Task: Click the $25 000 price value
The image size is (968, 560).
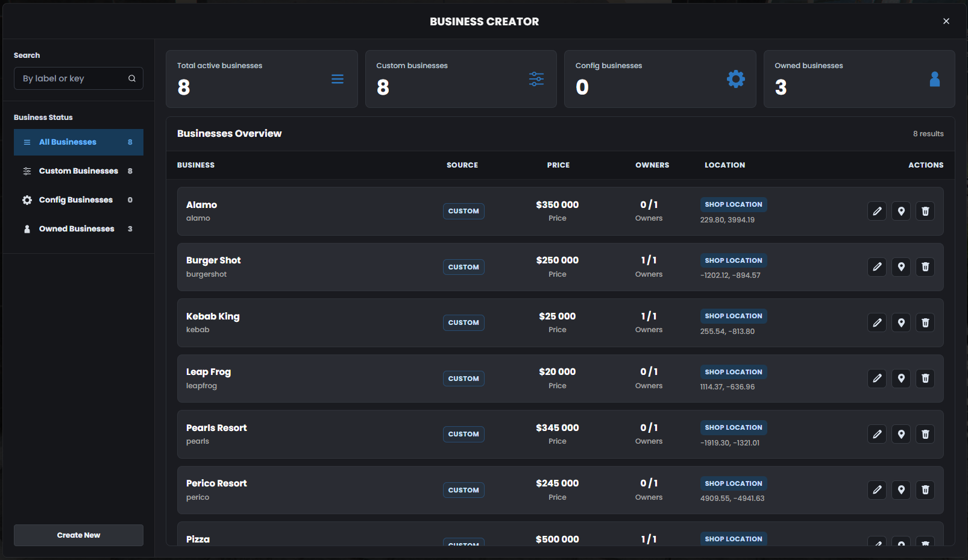Action: pyautogui.click(x=558, y=316)
